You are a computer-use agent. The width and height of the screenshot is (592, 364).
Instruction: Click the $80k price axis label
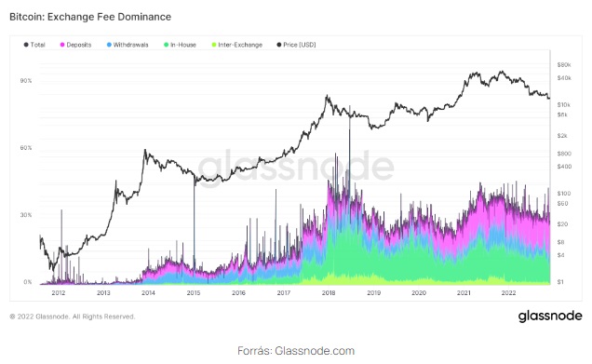(564, 65)
